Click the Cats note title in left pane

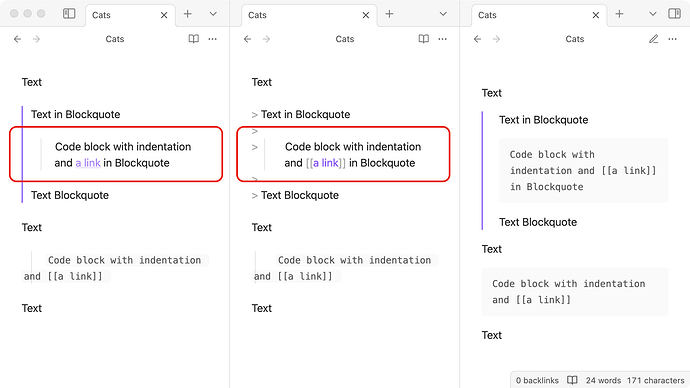pyautogui.click(x=115, y=39)
